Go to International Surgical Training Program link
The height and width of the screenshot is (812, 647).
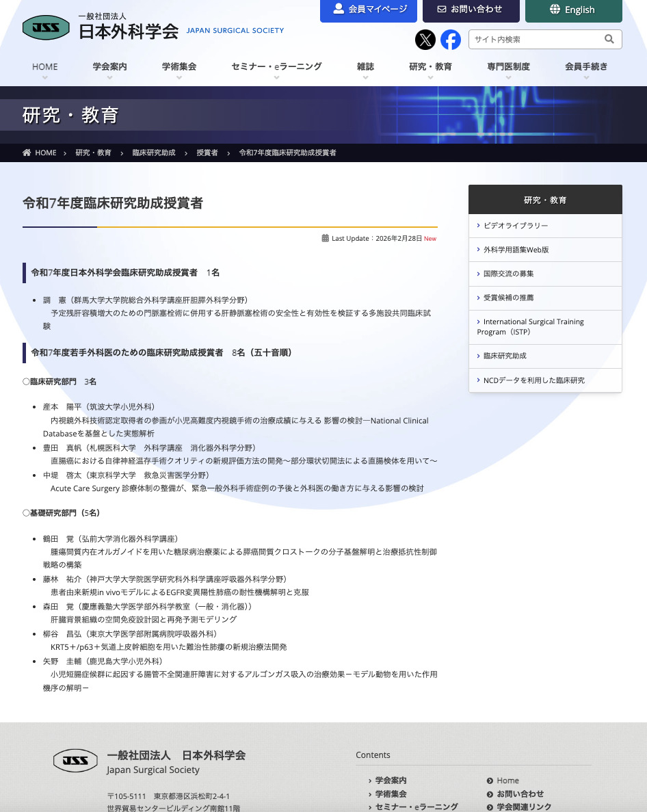[x=533, y=327]
